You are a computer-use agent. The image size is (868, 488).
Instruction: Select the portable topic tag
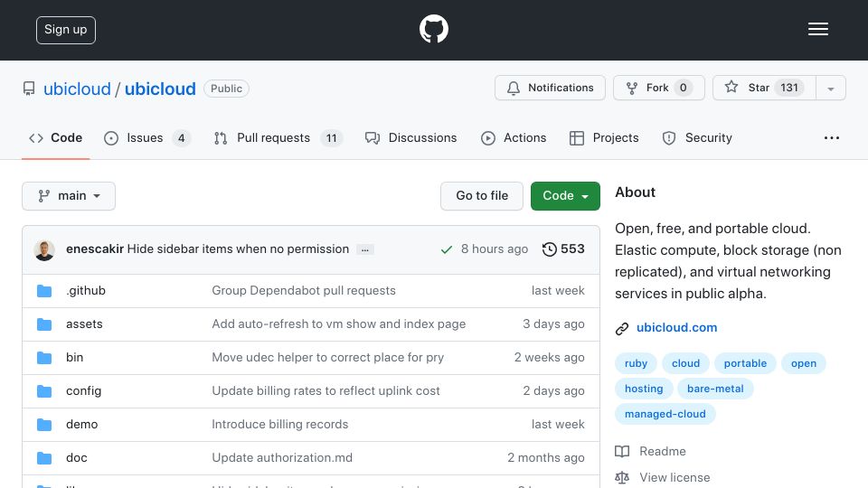745,363
